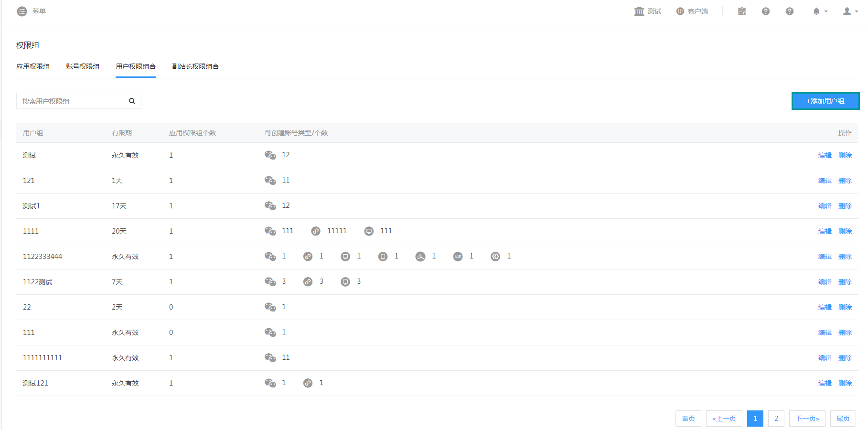868x430 pixels.
Task: Open the notifications bell dropdown
Action: tap(820, 11)
